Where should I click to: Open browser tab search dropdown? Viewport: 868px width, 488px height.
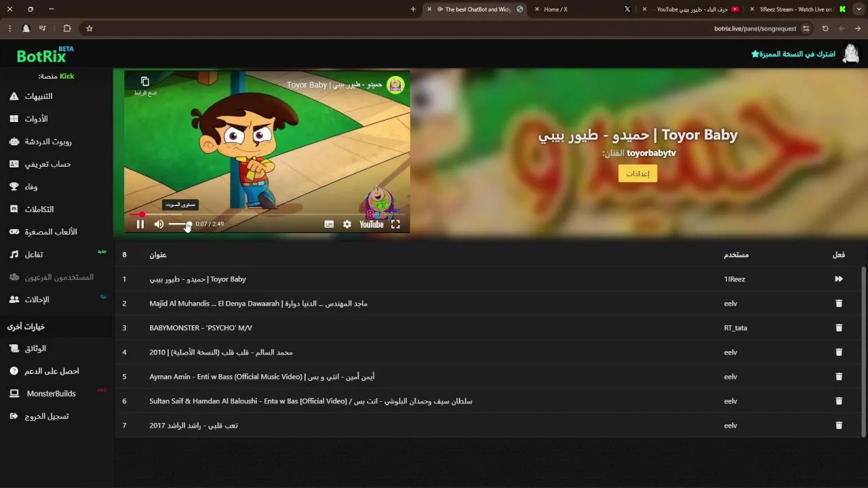[x=859, y=9]
